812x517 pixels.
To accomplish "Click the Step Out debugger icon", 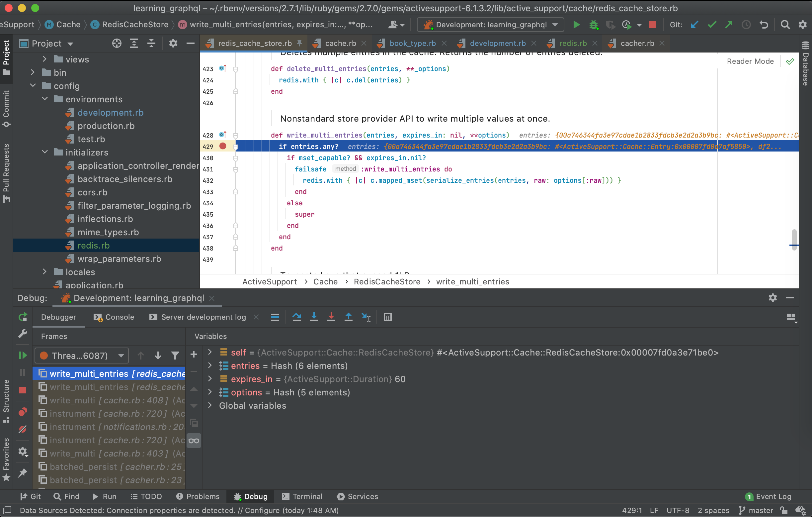I will (348, 317).
